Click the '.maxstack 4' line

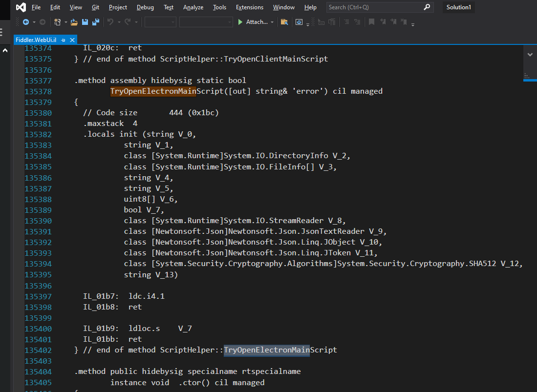(x=110, y=124)
